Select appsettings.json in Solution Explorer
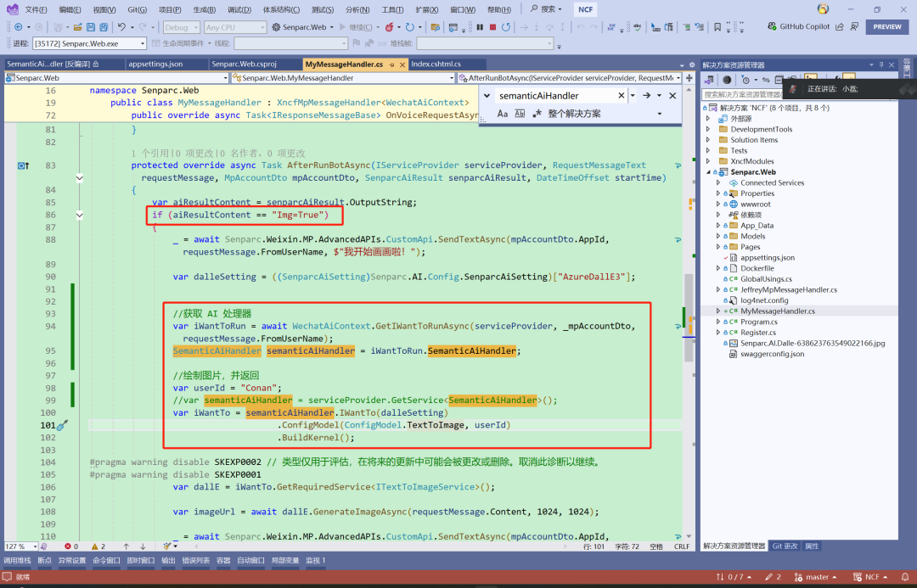The height and width of the screenshot is (588, 917). point(768,258)
